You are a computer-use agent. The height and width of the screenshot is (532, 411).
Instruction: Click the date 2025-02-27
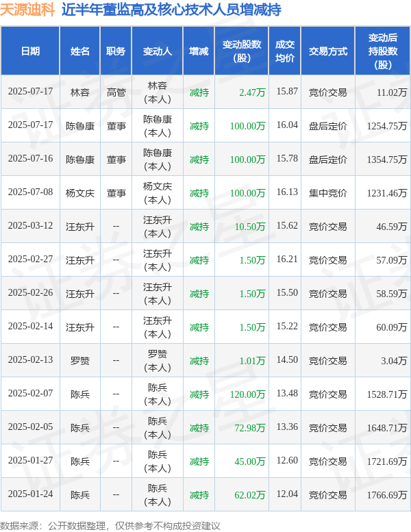point(31,259)
